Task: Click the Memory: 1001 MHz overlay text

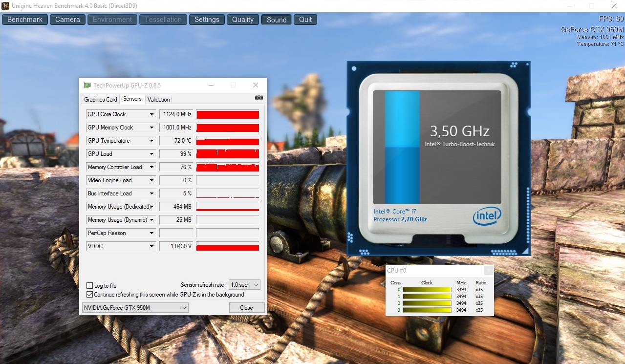Action: coord(600,37)
